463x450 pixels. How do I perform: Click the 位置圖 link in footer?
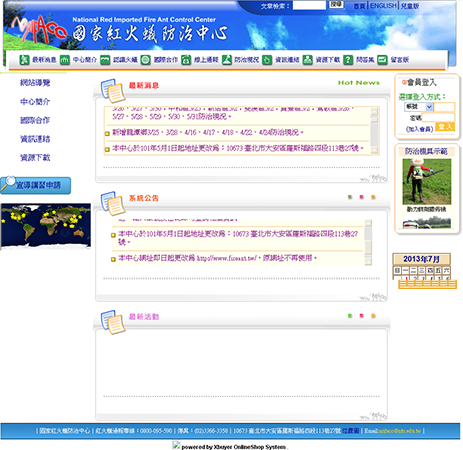pyautogui.click(x=350, y=431)
